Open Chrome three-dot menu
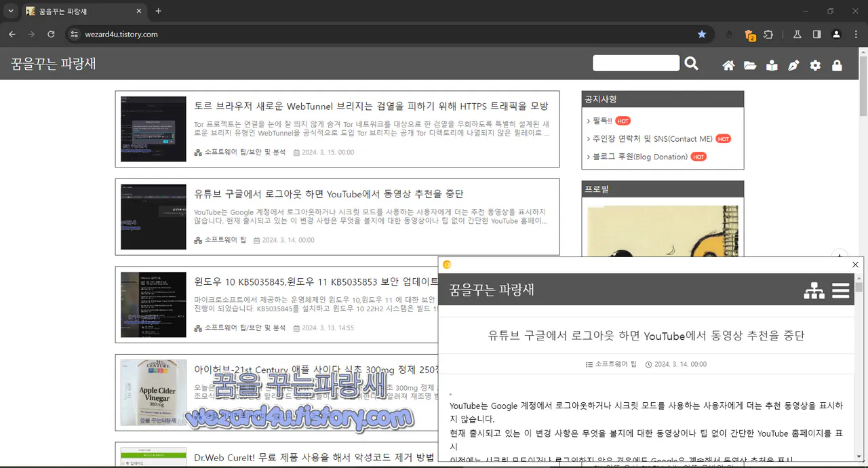This screenshot has height=468, width=868. coord(856,34)
